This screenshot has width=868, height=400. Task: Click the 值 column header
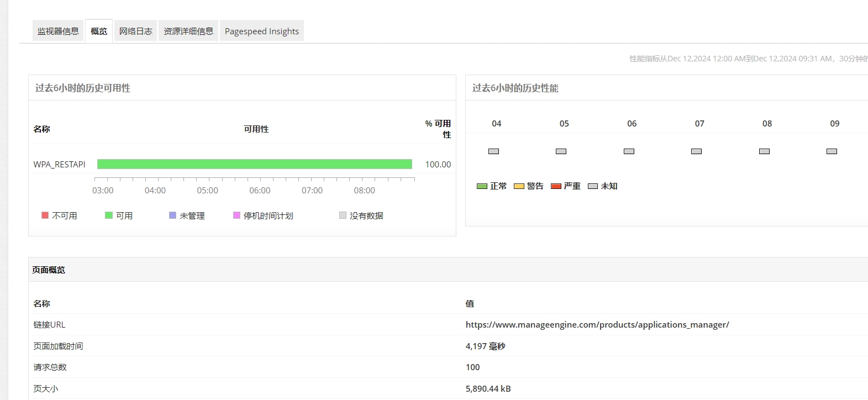(470, 303)
